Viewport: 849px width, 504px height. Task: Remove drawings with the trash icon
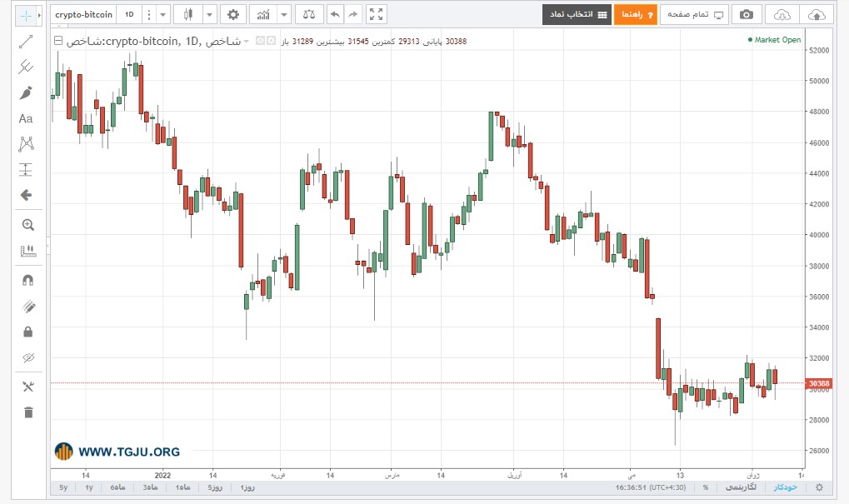pyautogui.click(x=28, y=412)
